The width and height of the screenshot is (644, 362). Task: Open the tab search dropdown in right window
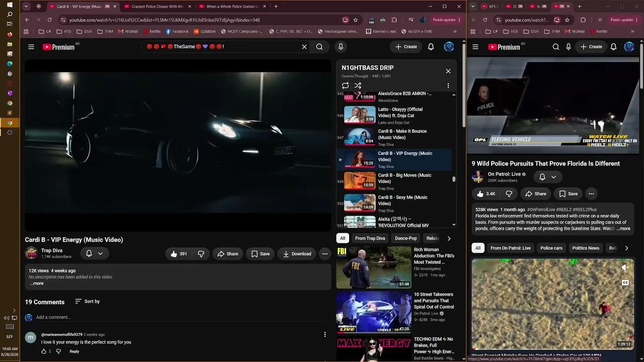click(x=474, y=7)
